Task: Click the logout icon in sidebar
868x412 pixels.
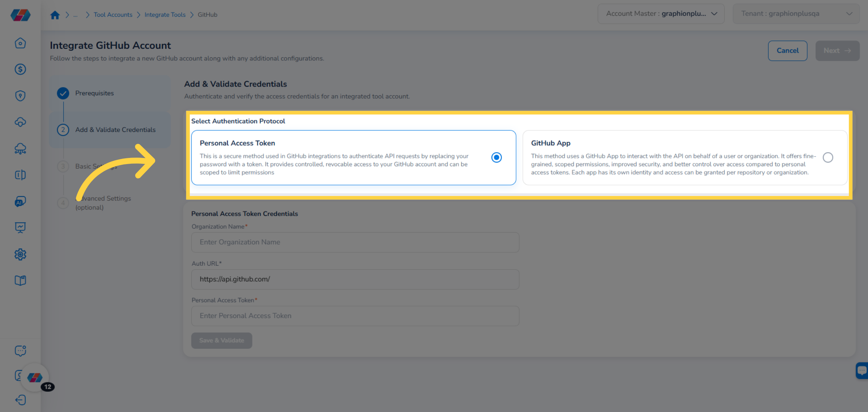Action: (x=20, y=400)
